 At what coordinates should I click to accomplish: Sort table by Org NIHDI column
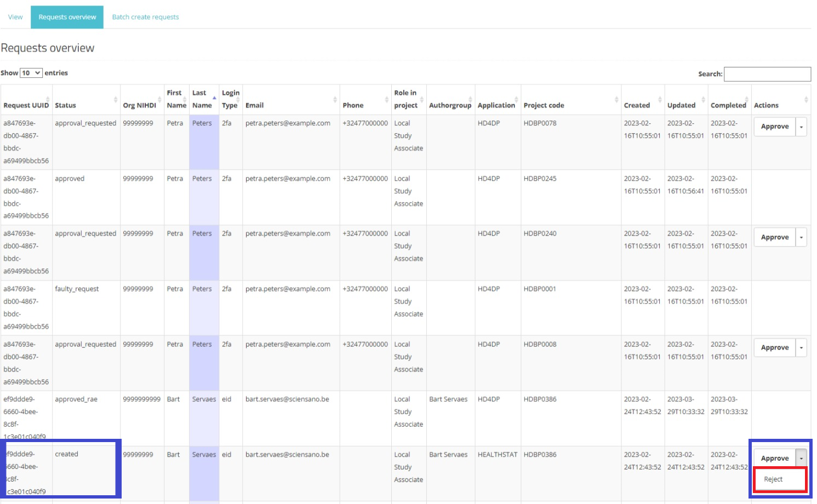tap(141, 105)
